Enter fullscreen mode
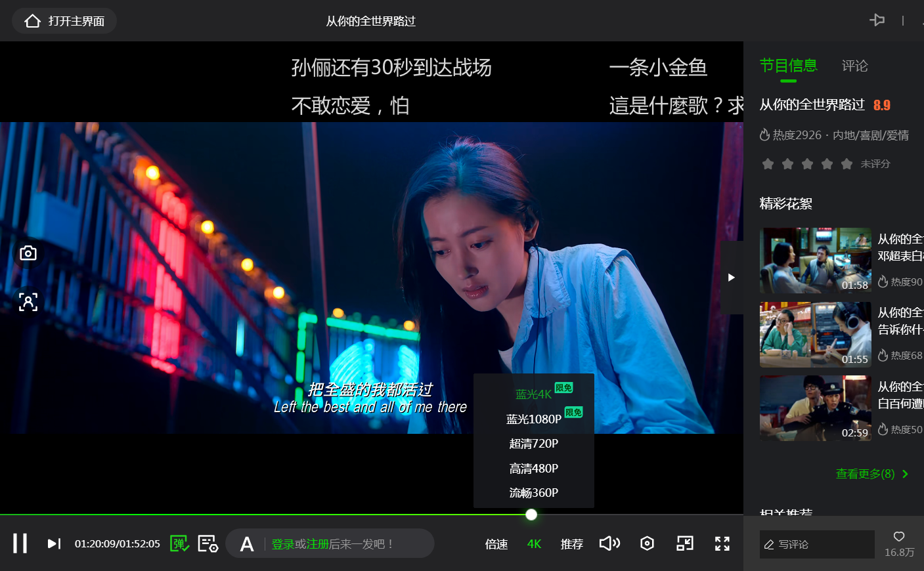The height and width of the screenshot is (571, 924). (x=722, y=543)
